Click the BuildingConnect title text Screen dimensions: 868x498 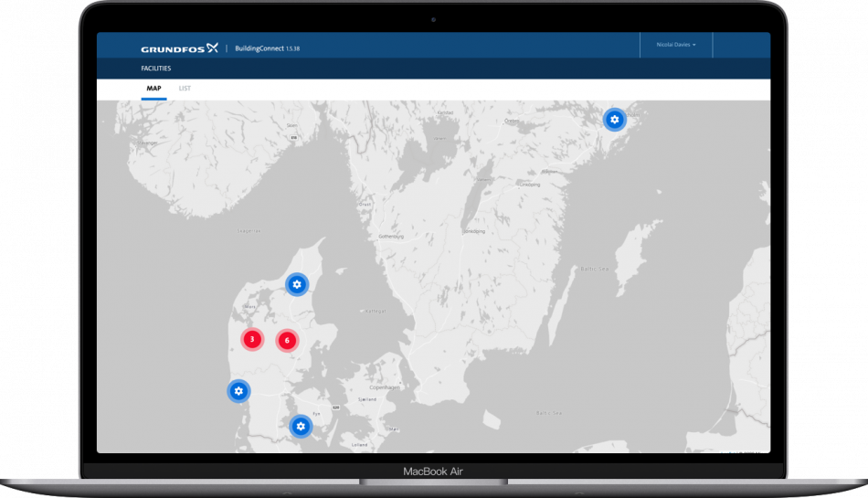[259, 48]
